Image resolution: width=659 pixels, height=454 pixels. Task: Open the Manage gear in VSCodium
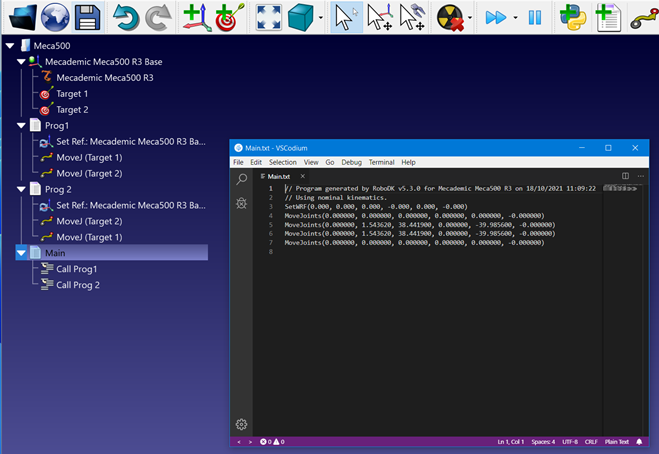[241, 424]
